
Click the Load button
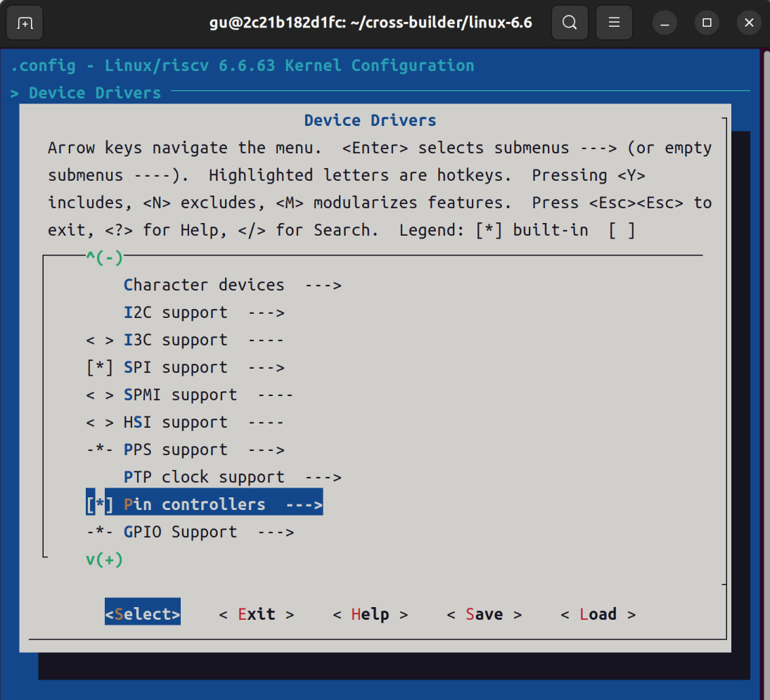(598, 614)
